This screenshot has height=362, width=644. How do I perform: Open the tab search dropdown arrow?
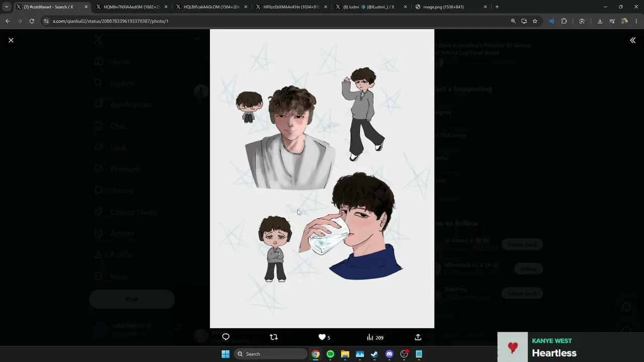point(7,7)
